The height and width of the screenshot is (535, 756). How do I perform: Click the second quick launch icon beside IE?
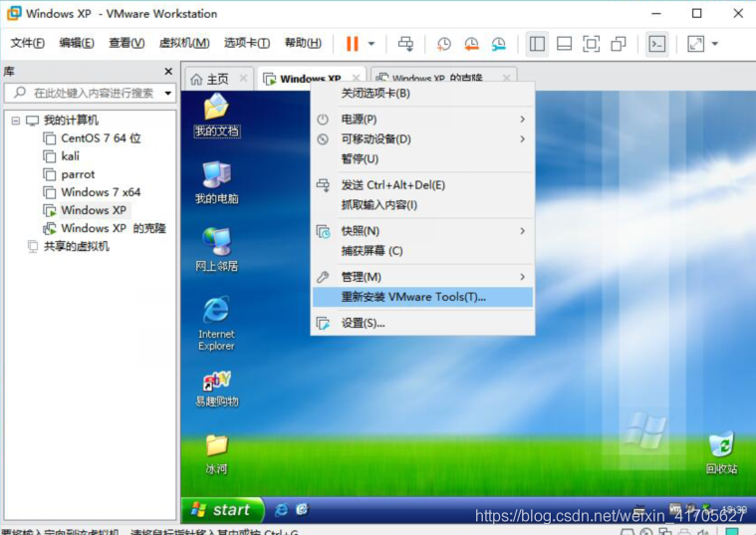(302, 509)
